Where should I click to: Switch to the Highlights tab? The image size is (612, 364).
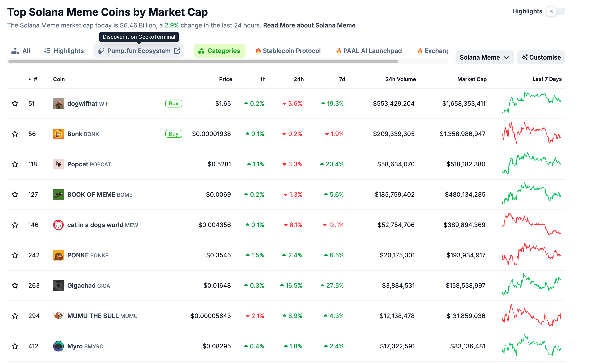tap(64, 51)
